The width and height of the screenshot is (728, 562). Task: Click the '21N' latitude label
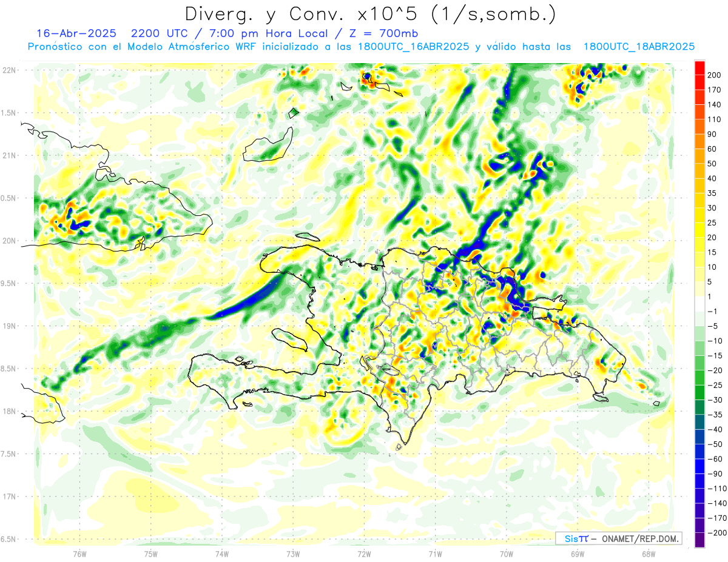click(x=9, y=156)
